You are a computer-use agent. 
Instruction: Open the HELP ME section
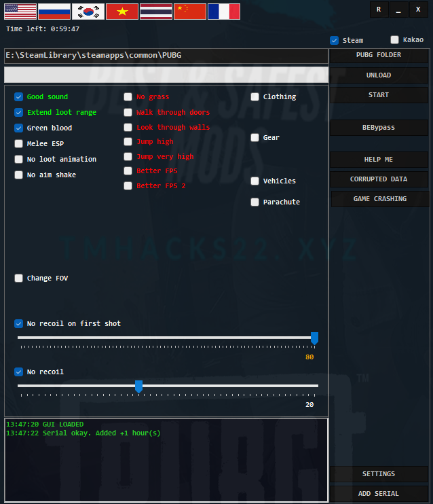click(x=379, y=160)
